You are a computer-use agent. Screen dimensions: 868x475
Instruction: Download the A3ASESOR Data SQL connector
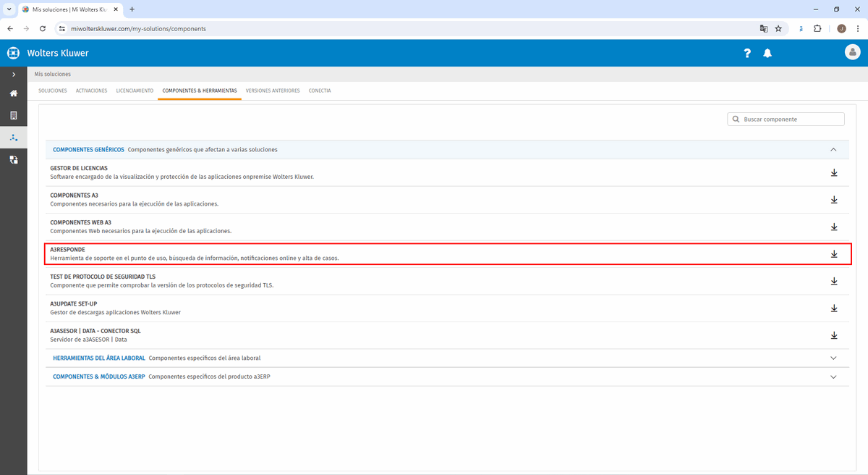833,335
